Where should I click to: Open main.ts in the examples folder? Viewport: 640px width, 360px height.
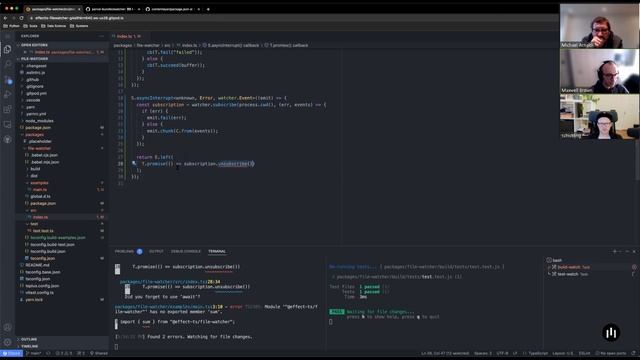[40, 189]
